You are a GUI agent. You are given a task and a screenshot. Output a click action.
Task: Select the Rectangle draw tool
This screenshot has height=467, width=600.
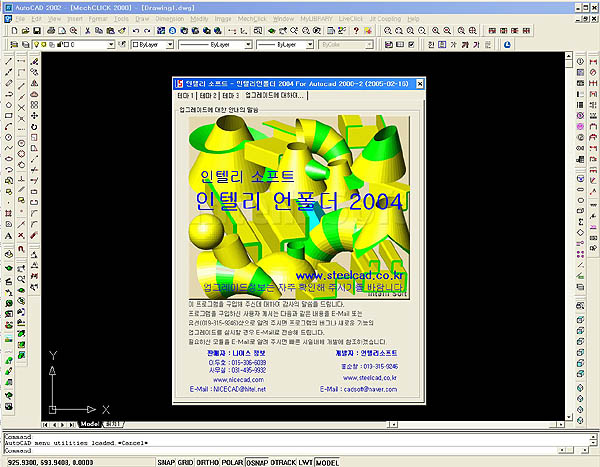[x=8, y=116]
